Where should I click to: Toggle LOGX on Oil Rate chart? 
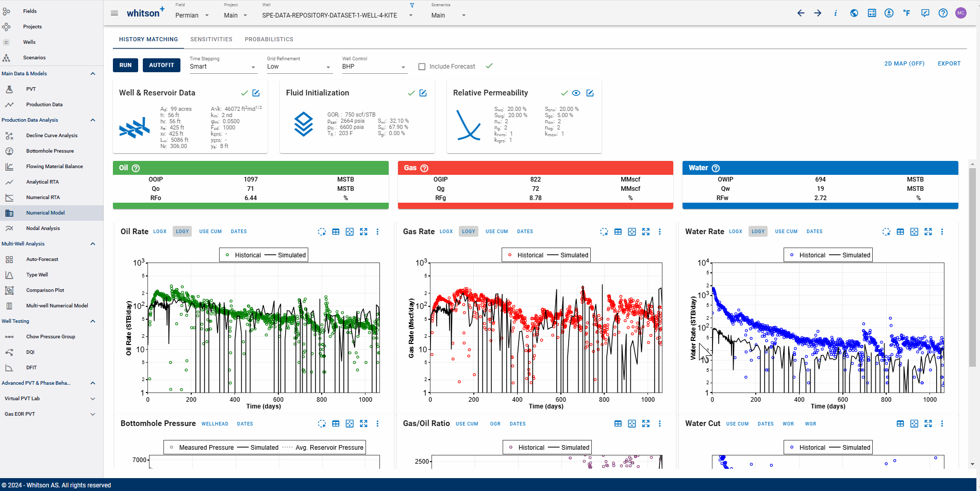[x=160, y=232]
